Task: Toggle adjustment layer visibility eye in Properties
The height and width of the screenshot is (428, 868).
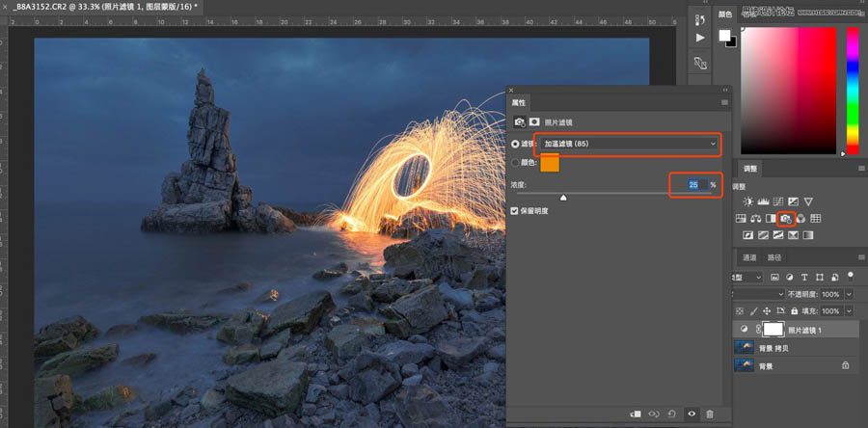Action: [691, 414]
